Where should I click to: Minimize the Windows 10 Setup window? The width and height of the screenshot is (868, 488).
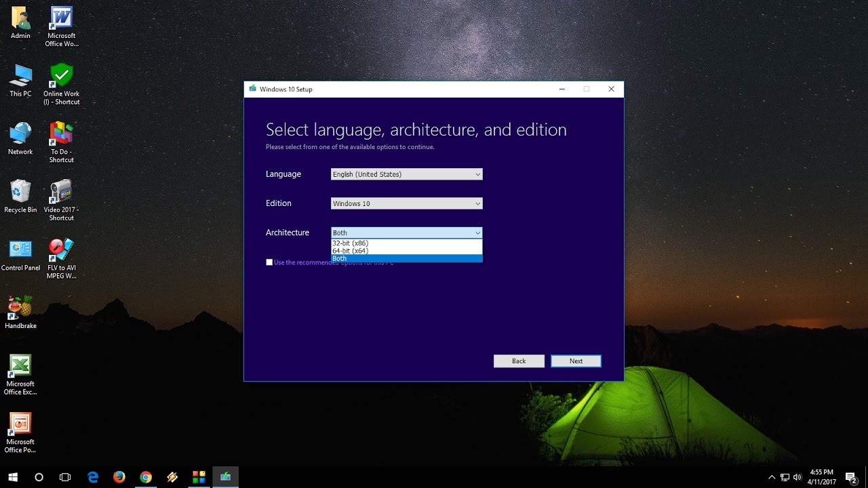pos(562,89)
